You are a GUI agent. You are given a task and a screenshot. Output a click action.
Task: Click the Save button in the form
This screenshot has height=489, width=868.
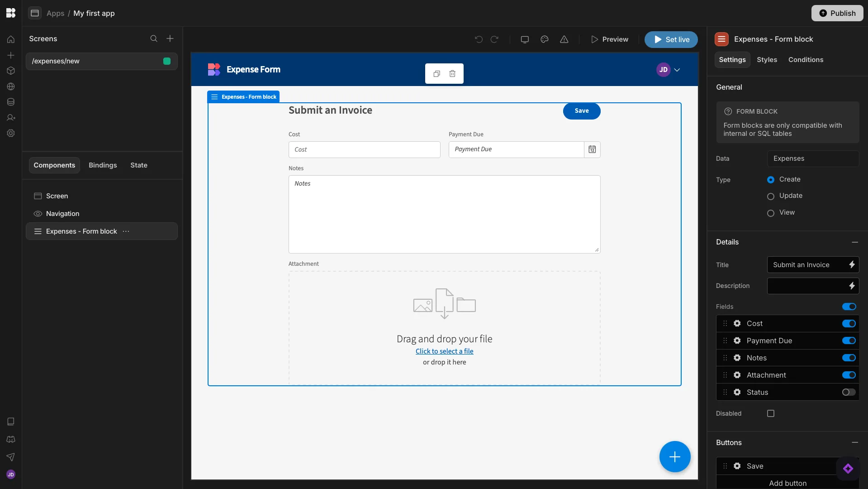coord(582,111)
